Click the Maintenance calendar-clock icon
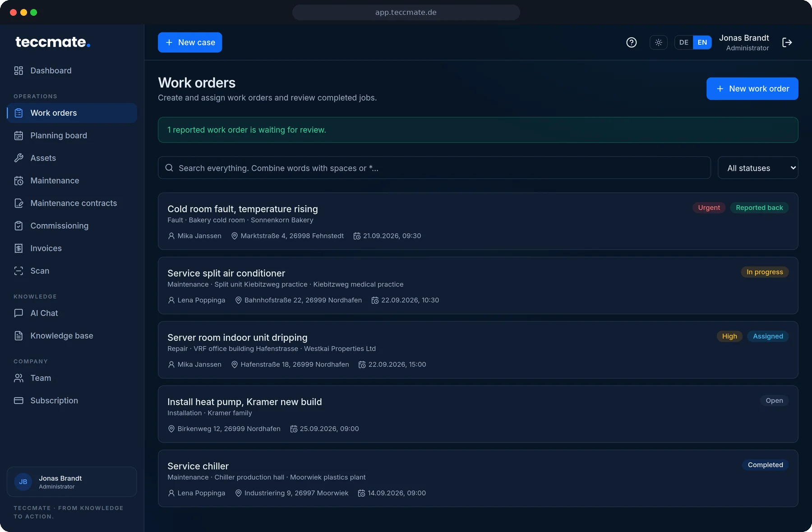Image resolution: width=812 pixels, height=532 pixels. 18,180
